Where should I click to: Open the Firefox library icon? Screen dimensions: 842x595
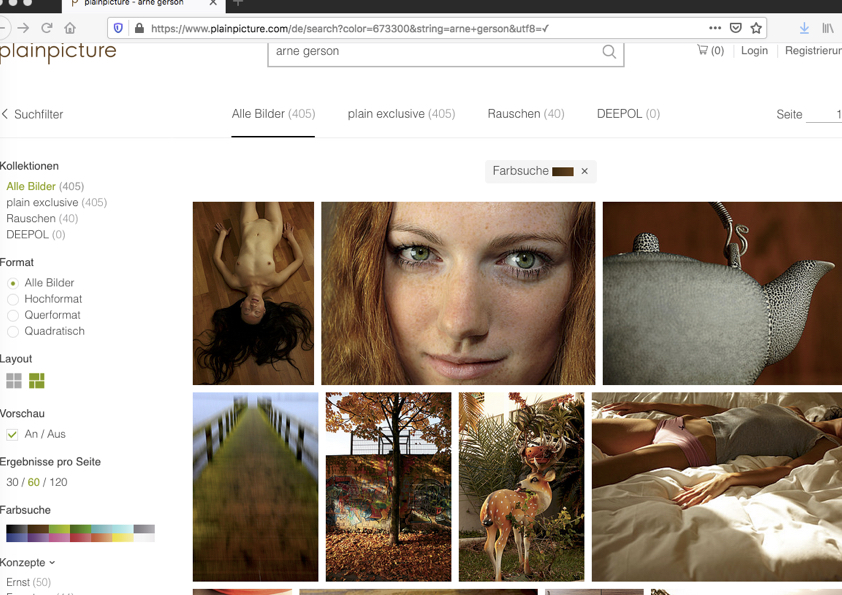pyautogui.click(x=828, y=28)
